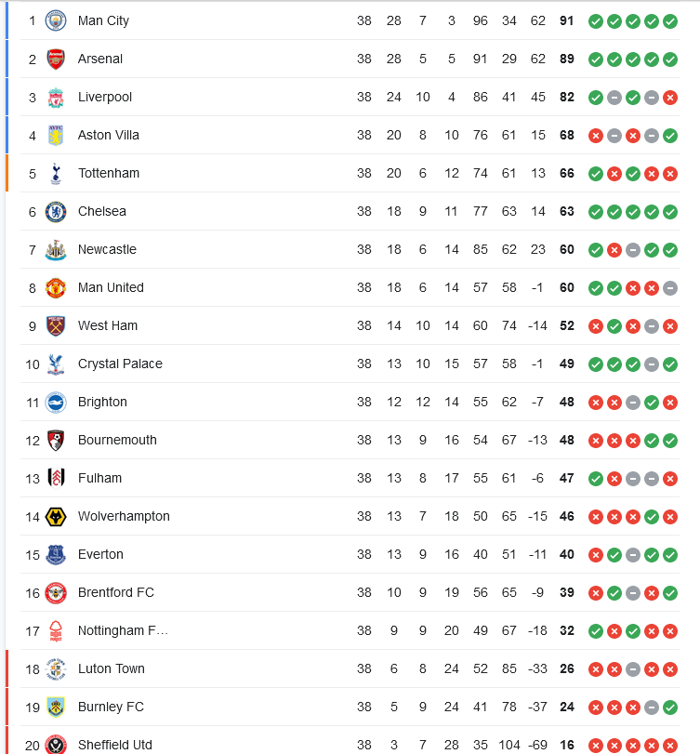
Task: Click the Wolverhampton wolf crest
Action: pyautogui.click(x=55, y=516)
